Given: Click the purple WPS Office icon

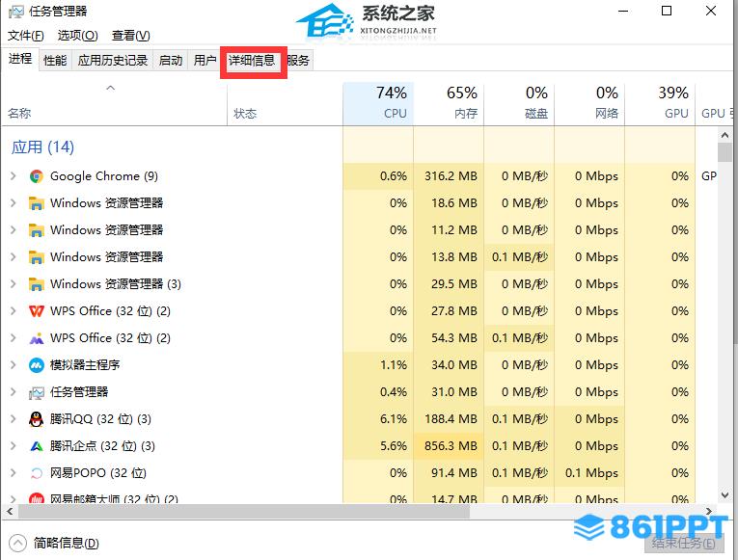Looking at the screenshot, I should point(37,338).
